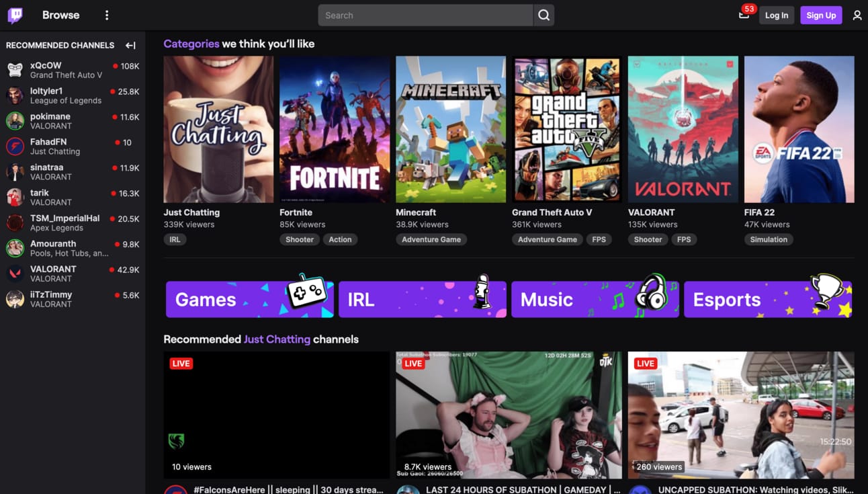Open the IRL category banner
Image resolution: width=868 pixels, height=494 pixels.
coord(423,299)
